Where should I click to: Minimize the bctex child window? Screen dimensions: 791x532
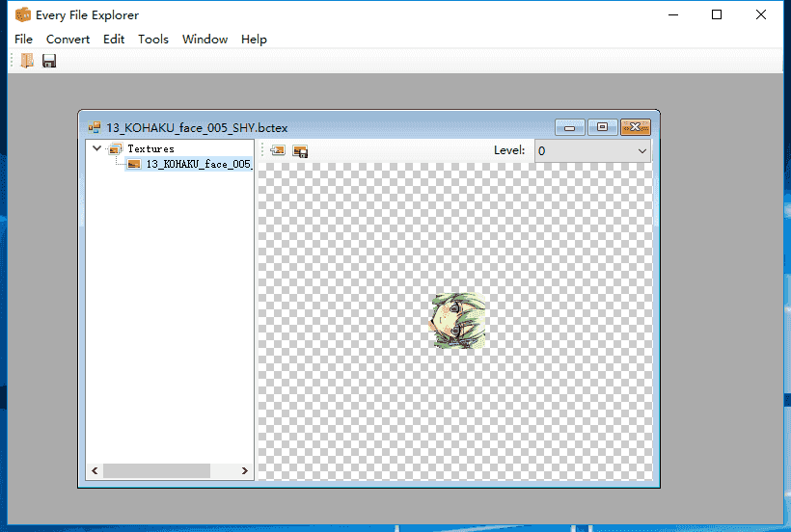click(569, 127)
